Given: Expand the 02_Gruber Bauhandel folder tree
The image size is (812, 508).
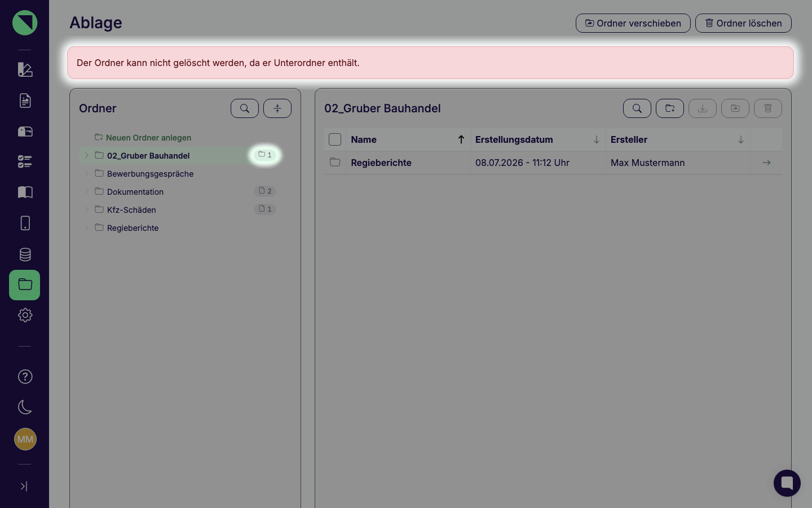Looking at the screenshot, I should [87, 155].
